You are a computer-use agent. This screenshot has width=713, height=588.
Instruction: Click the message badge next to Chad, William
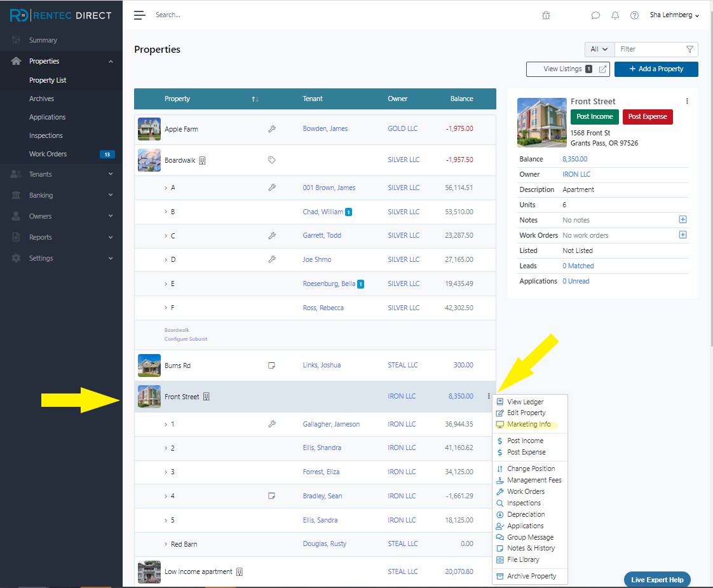tap(348, 212)
